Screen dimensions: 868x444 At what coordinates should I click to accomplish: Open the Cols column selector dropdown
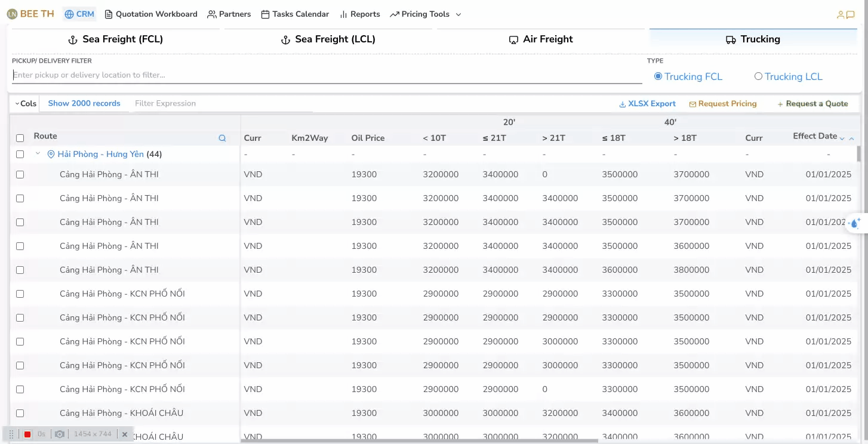(x=25, y=103)
